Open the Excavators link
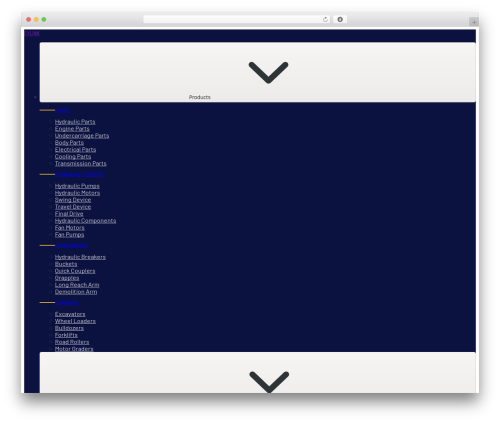Screen dimensions: 500x423 70,314
